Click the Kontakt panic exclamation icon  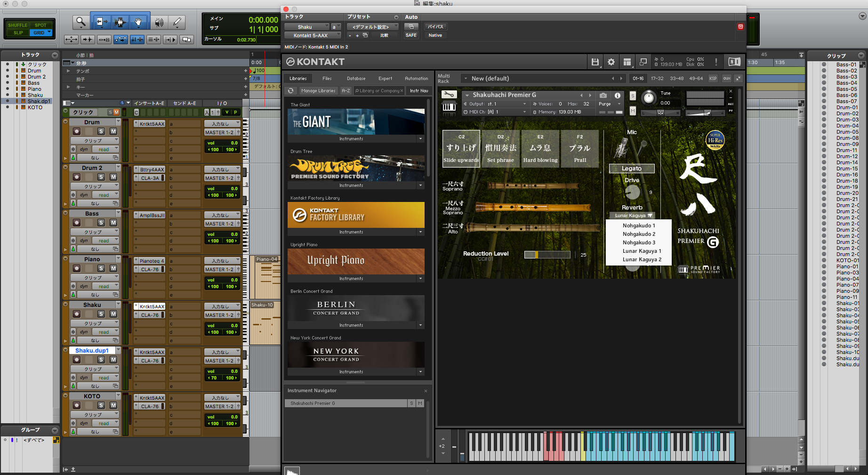pyautogui.click(x=716, y=62)
